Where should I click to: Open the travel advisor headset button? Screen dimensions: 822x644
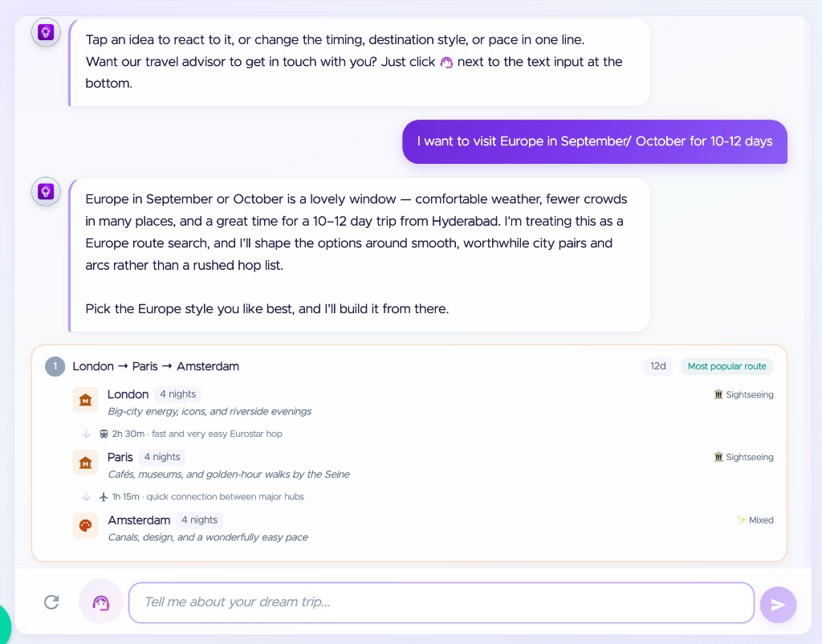pyautogui.click(x=101, y=602)
